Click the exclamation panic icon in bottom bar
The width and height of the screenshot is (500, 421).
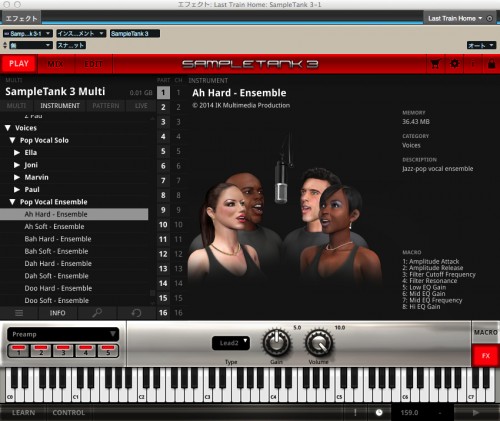(x=355, y=413)
